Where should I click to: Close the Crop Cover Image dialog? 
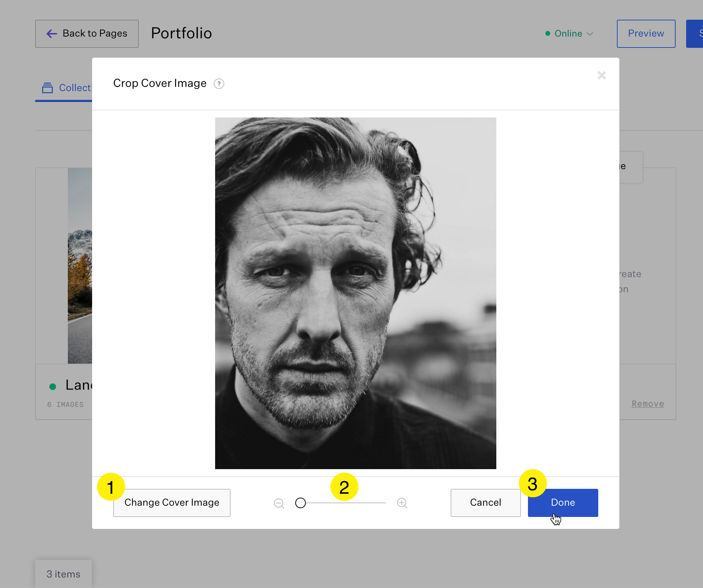click(x=601, y=75)
